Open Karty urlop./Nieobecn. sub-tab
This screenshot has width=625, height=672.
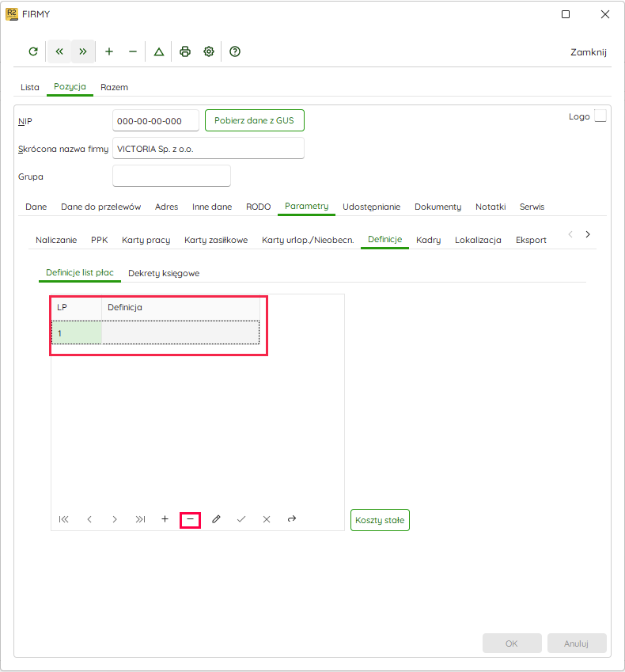click(308, 240)
